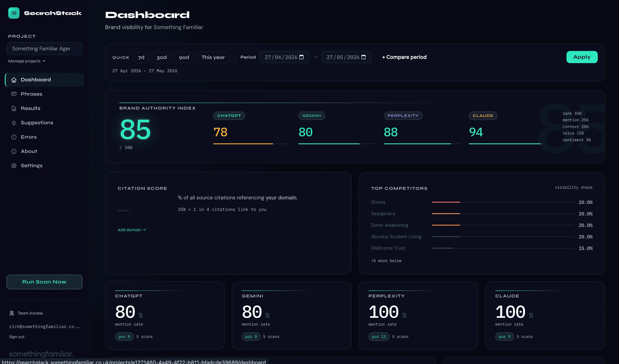
Task: Click + Compare period
Action: [x=404, y=57]
